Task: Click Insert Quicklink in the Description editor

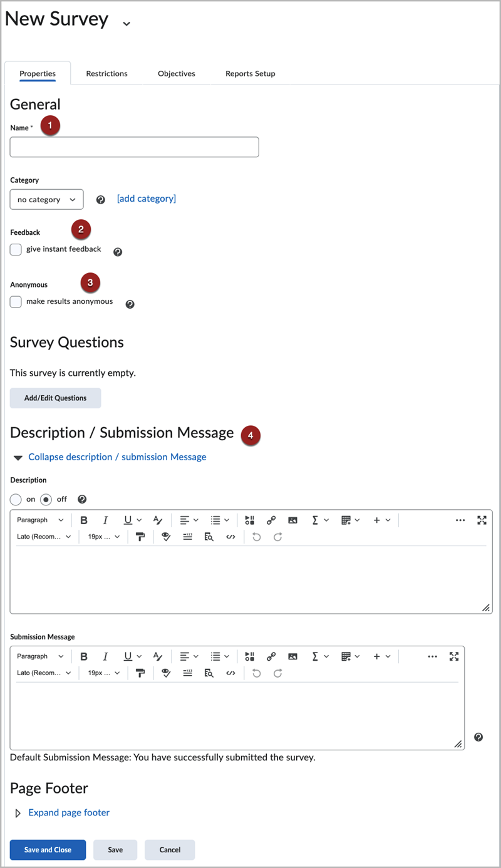Action: click(x=271, y=520)
